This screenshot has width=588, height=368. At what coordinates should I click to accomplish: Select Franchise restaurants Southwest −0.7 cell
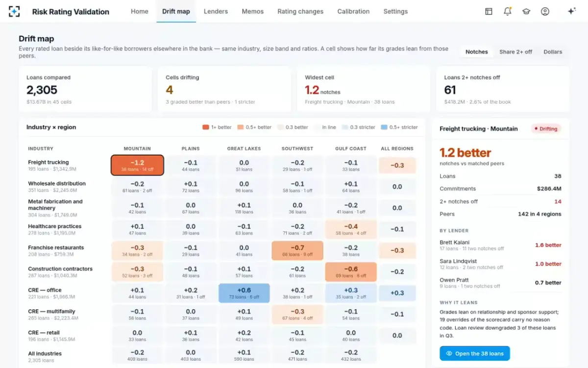click(x=297, y=251)
